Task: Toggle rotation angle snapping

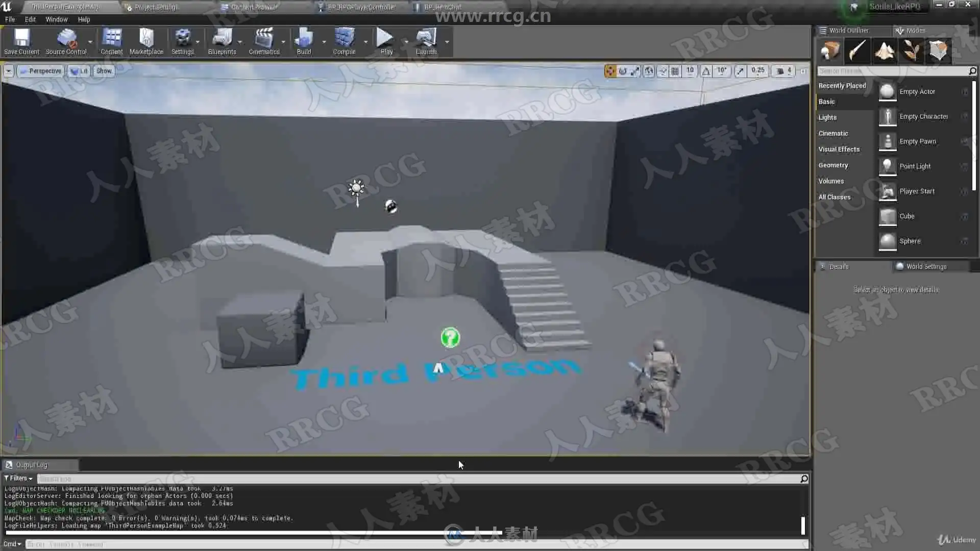Action: pos(706,71)
